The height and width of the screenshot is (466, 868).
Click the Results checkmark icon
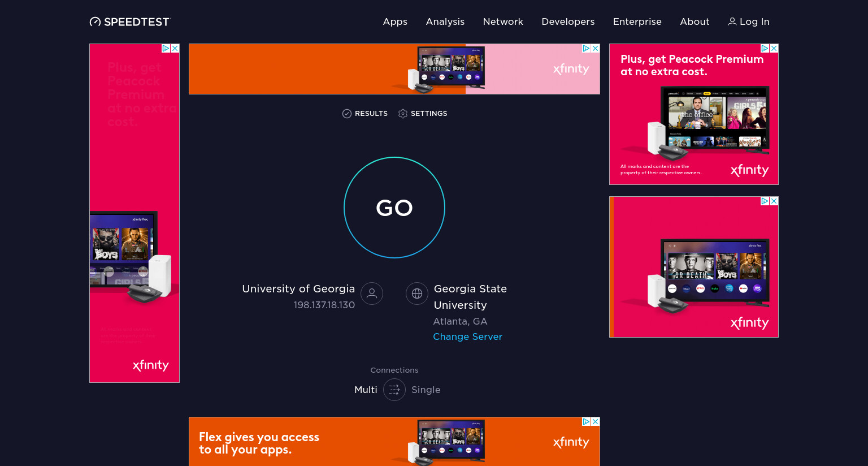[347, 114]
